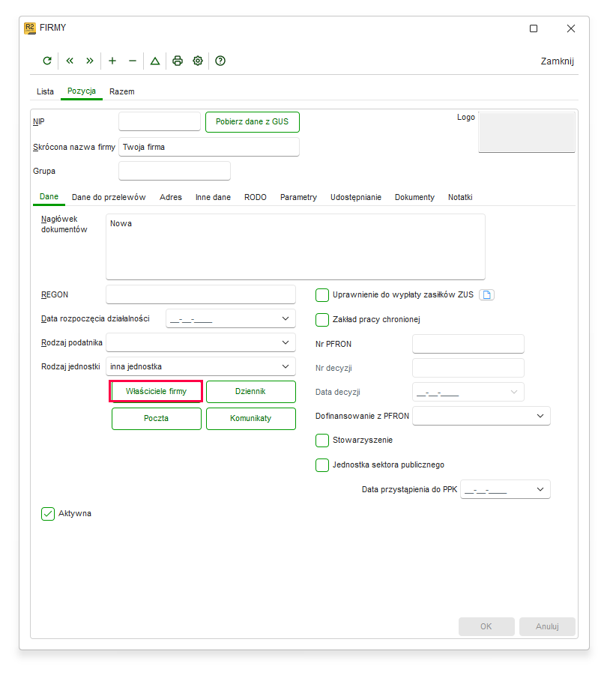Click the Logo image placeholder
The height and width of the screenshot is (681, 616).
coord(527,133)
